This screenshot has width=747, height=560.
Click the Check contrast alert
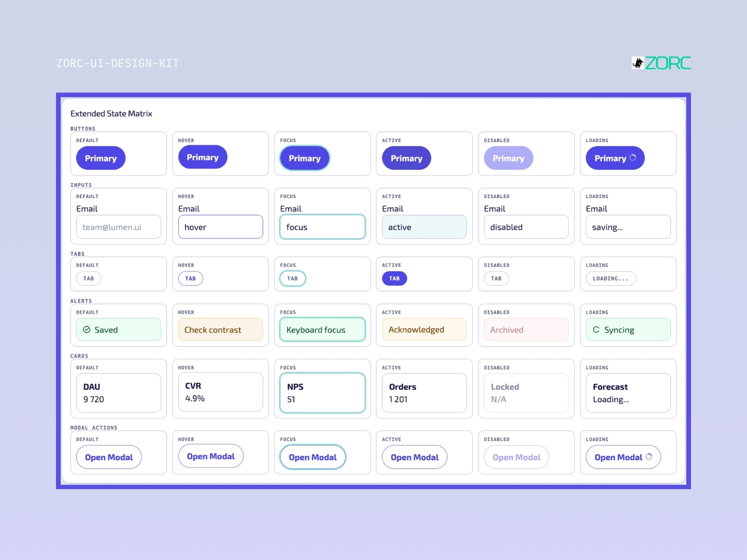[x=220, y=329]
